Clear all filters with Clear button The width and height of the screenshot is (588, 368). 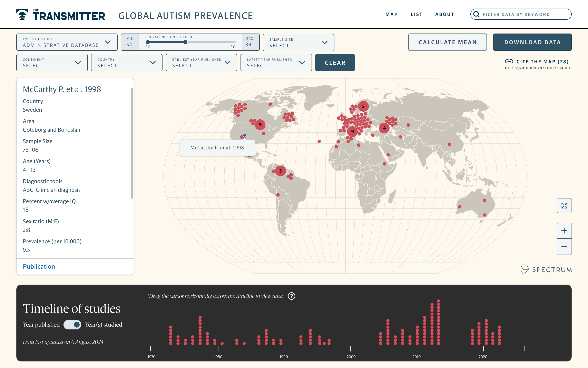[x=335, y=63]
